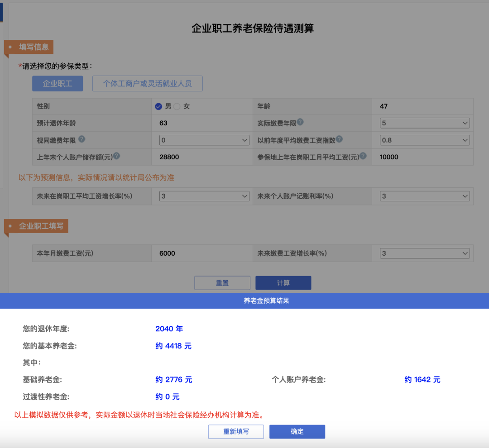Click help icon next to 视同缴费年限
489x448 pixels.
(x=81, y=139)
